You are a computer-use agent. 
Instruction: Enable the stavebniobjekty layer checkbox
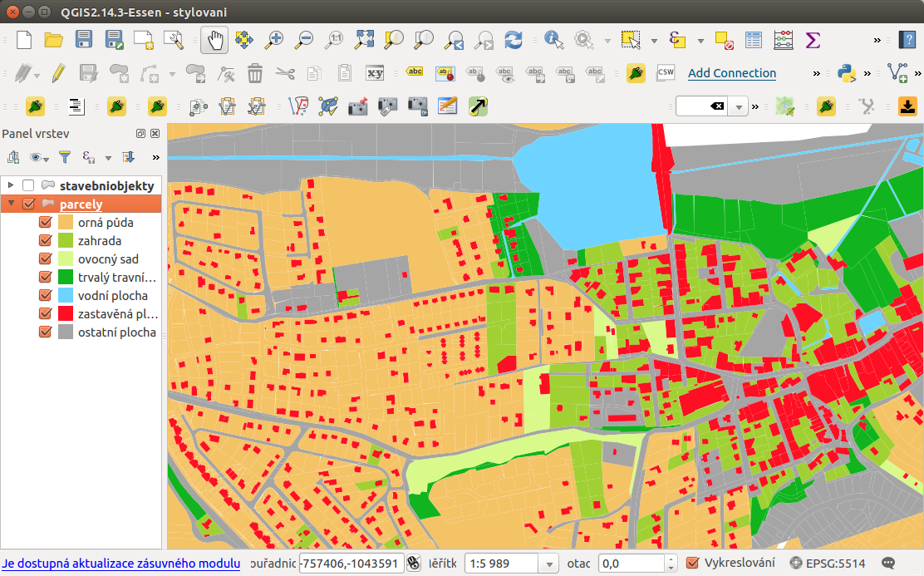pos(27,185)
